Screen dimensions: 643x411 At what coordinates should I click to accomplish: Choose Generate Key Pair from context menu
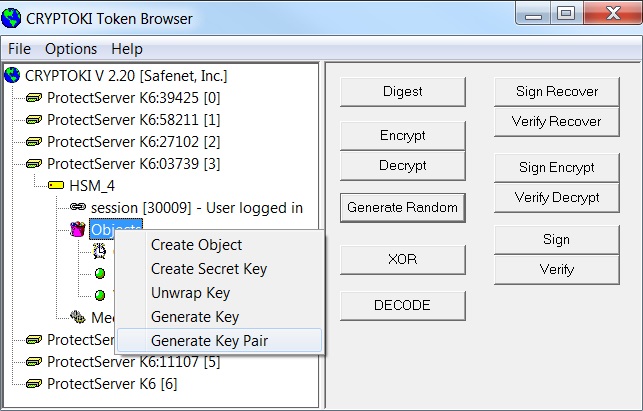209,341
